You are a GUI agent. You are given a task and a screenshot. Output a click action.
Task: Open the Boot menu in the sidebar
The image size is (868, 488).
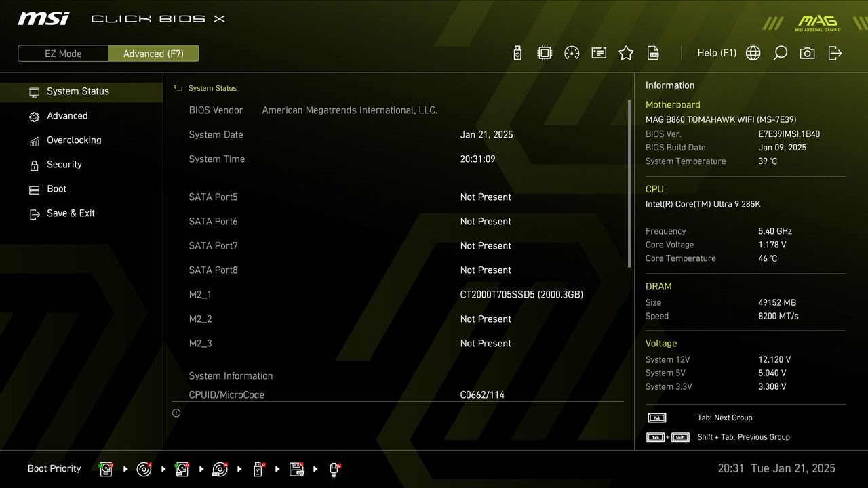click(x=81, y=189)
